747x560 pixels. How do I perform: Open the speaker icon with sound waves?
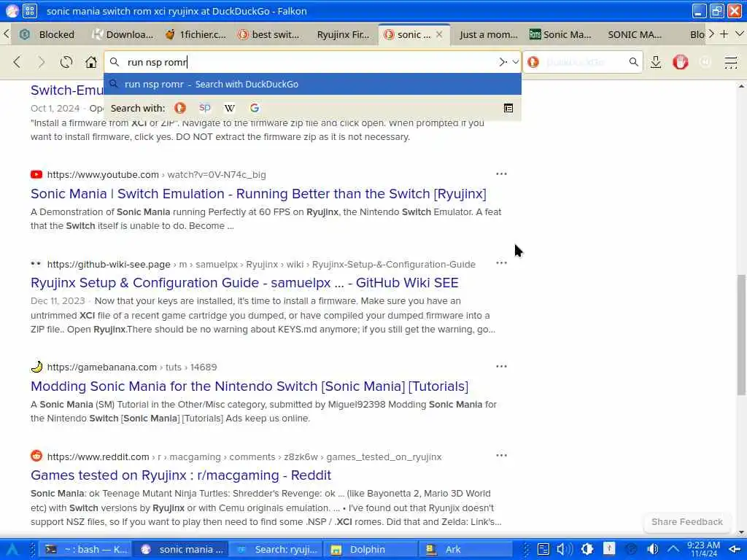click(x=565, y=550)
